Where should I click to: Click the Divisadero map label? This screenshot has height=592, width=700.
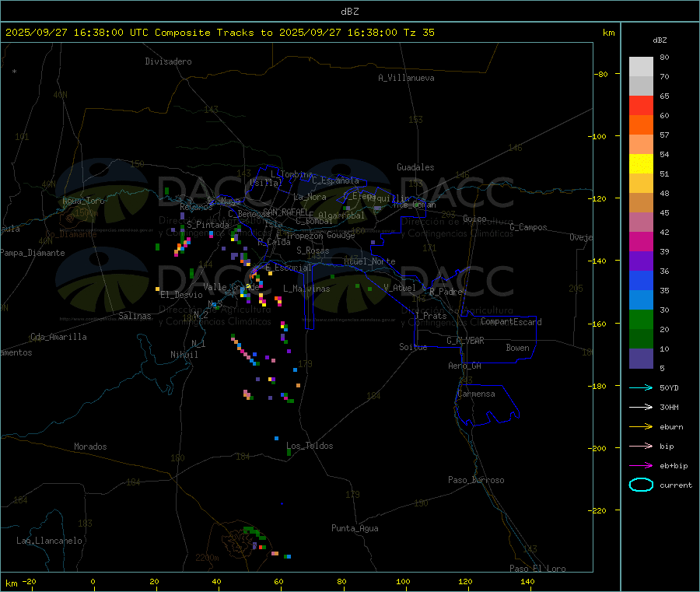coord(168,61)
